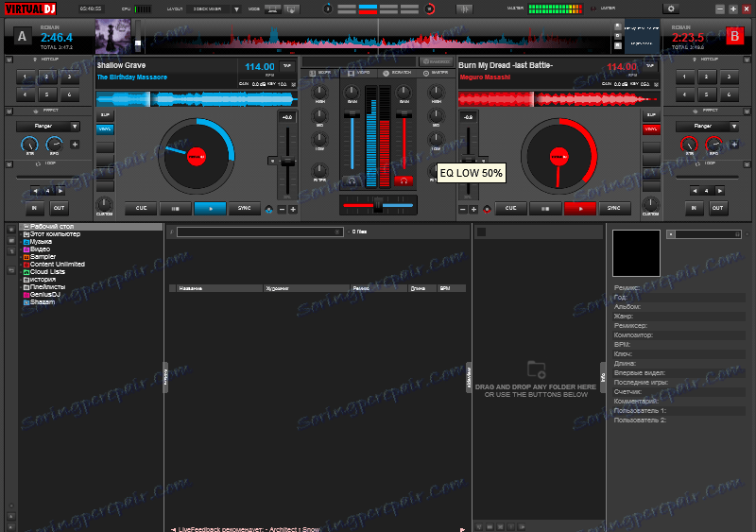Toggle VINYL mode on the left deck
Screen dimensions: 756x532
(x=105, y=129)
